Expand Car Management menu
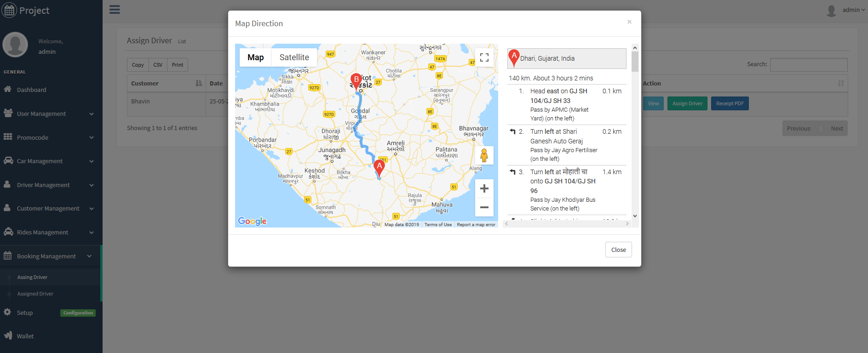This screenshot has width=868, height=353. [x=51, y=161]
